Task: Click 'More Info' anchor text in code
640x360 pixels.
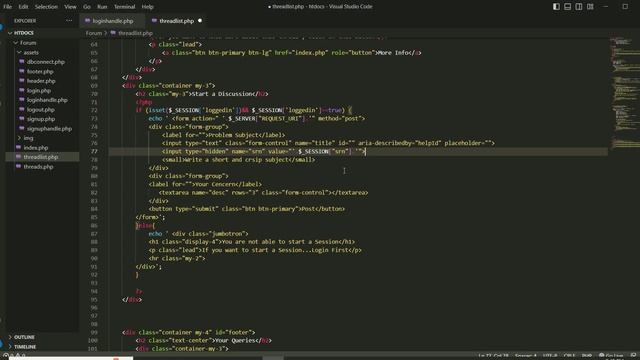Action: 393,53
